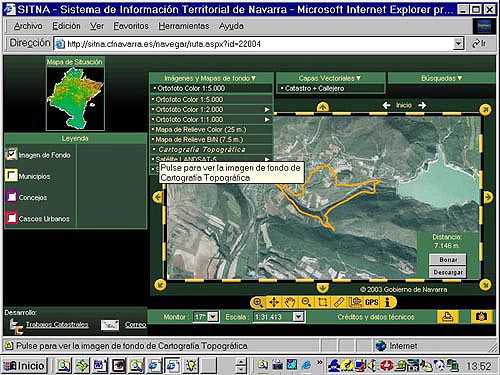Enable the Cascos Urbanos layer checkbox
Screen dimensions: 500x375
[x=12, y=218]
